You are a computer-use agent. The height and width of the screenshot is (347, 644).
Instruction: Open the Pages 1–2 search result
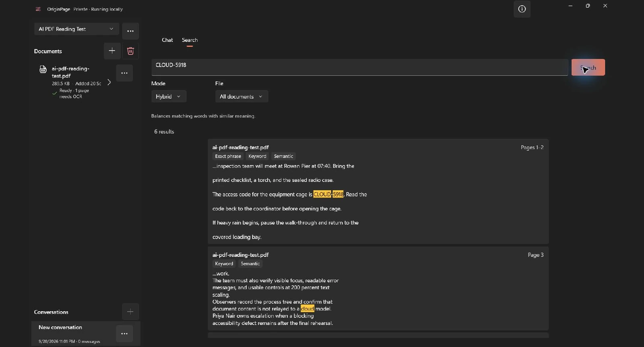click(x=378, y=192)
